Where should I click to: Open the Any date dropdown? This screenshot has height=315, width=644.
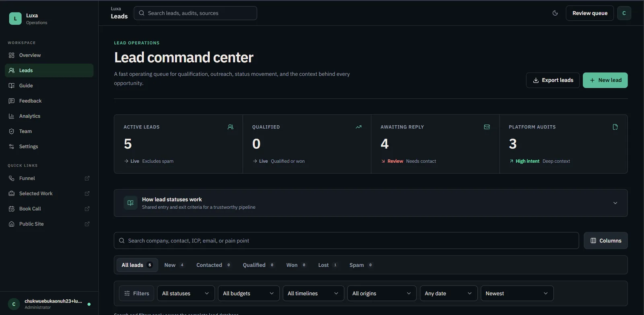[x=448, y=293]
